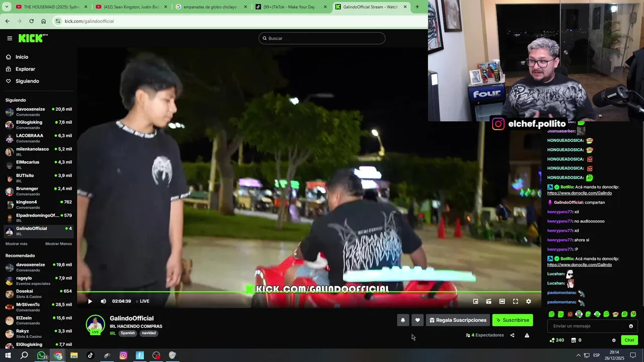Viewport: 644px width, 362px height.
Task: Open chat settings gear icon
Action: [614, 340]
